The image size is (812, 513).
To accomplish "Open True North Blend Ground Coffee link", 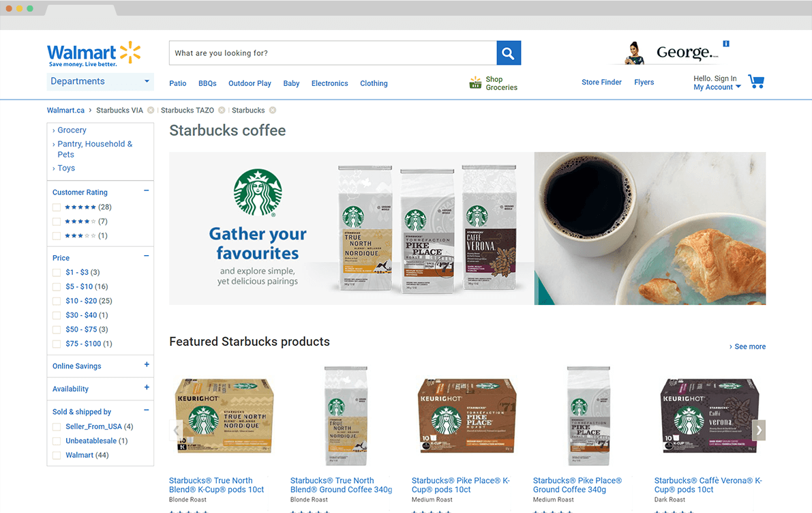I will pyautogui.click(x=342, y=485).
